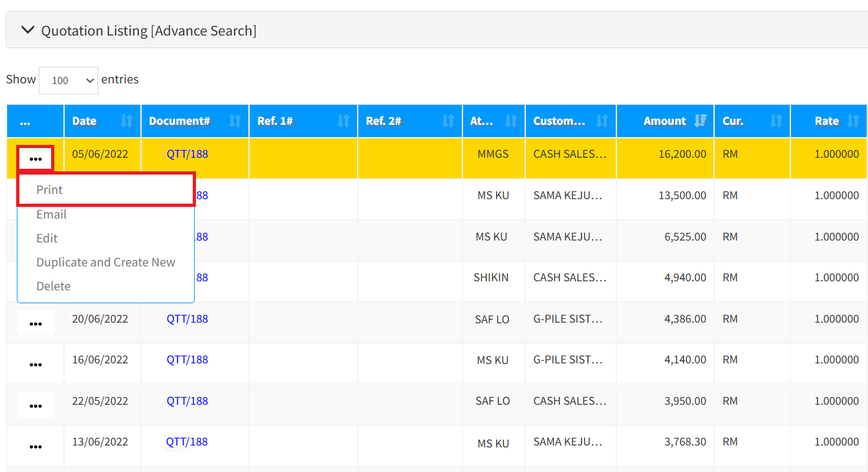Sort by Amount using descending icon
This screenshot has width=868, height=472.
tap(700, 121)
